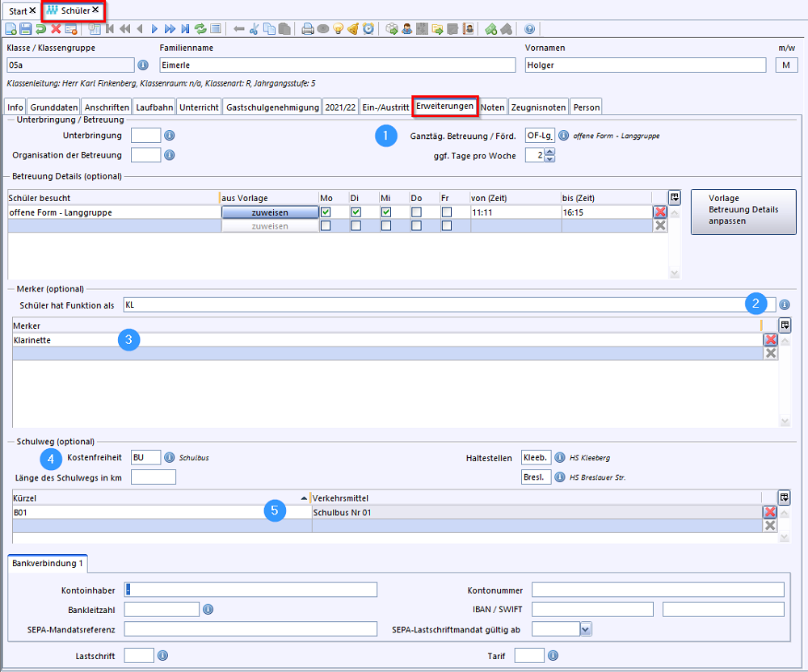Open column chooser of the Verkehrsmittel table
The height and width of the screenshot is (672, 808).
[x=784, y=498]
